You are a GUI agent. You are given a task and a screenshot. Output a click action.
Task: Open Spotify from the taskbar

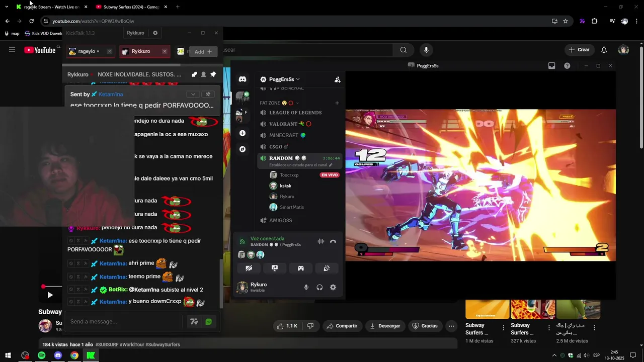[x=42, y=355]
